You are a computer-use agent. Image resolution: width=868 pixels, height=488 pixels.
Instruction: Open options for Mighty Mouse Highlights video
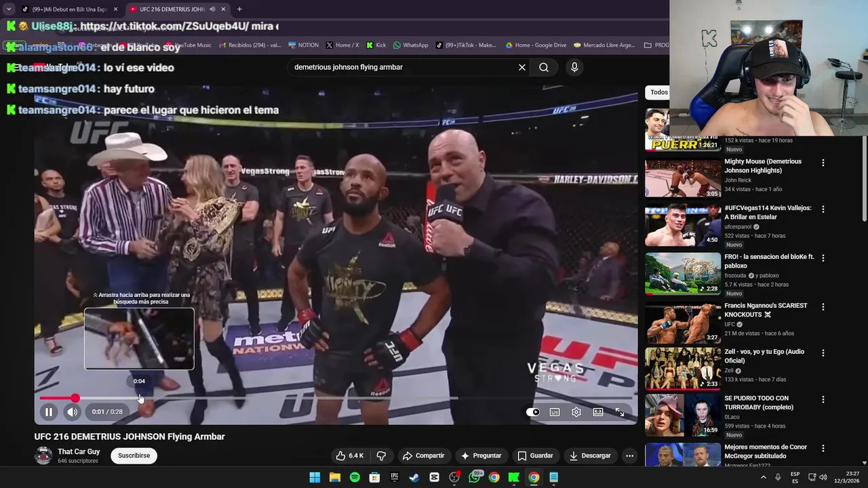tap(823, 163)
